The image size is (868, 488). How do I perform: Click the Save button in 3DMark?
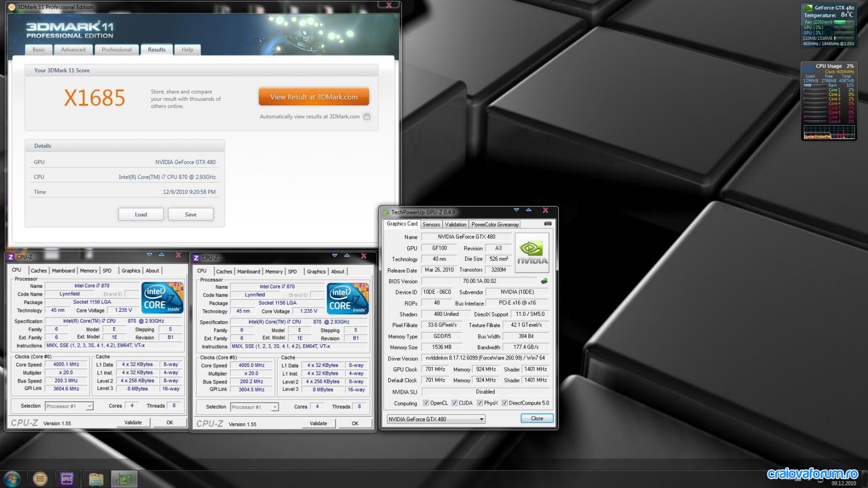191,214
